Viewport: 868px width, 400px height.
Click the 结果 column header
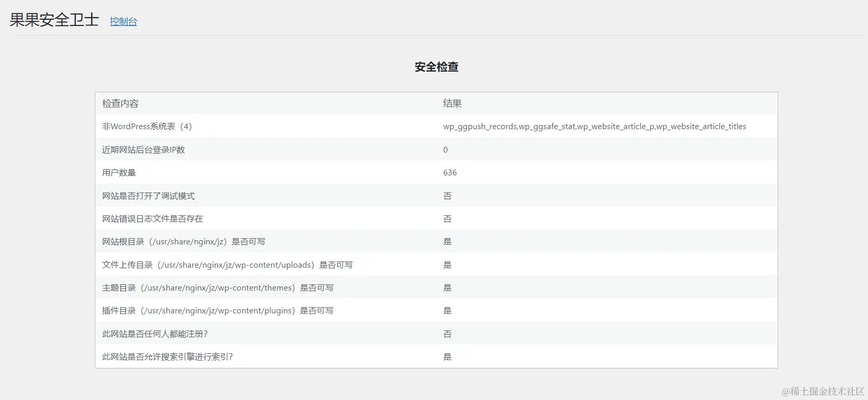[x=452, y=104]
